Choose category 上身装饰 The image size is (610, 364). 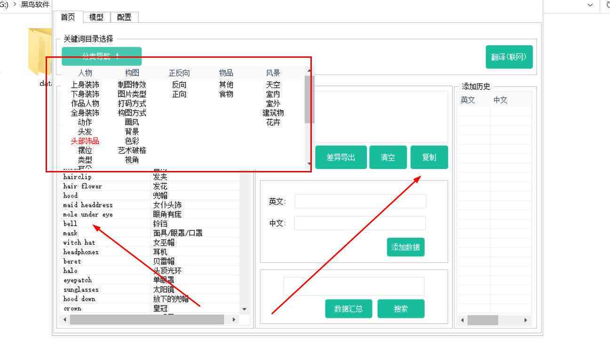click(85, 85)
